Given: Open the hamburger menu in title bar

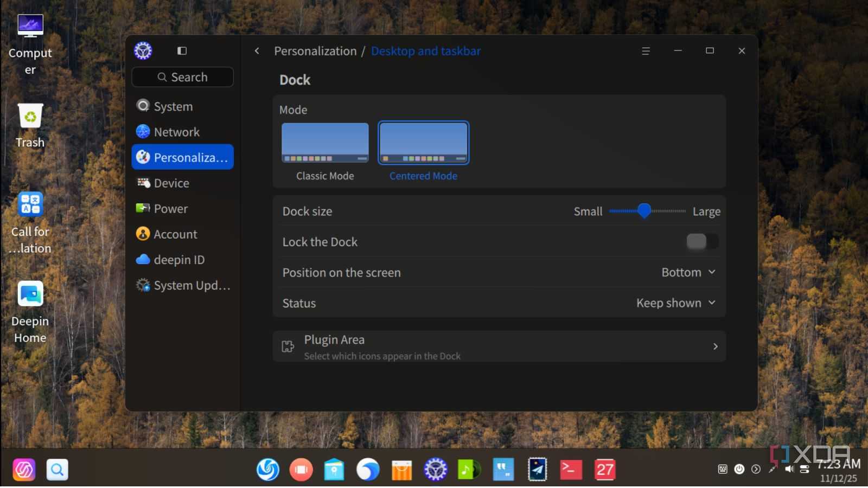Looking at the screenshot, I should point(646,51).
